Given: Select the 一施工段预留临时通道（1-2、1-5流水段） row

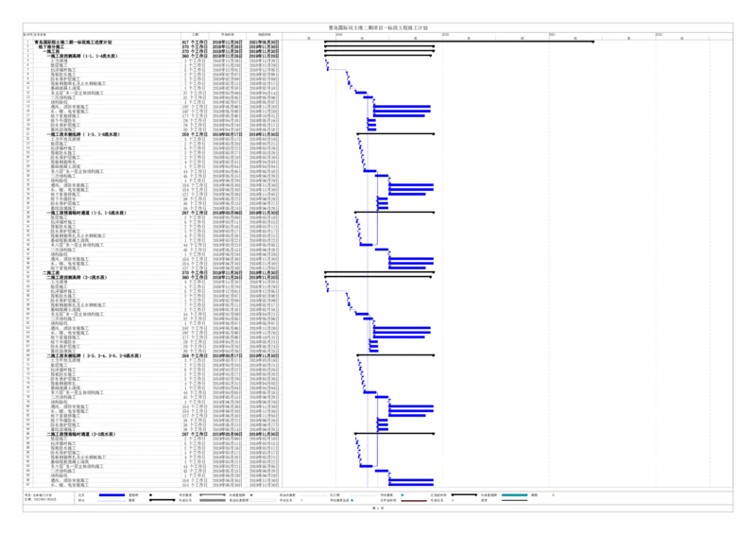Looking at the screenshot, I should pos(96,214).
